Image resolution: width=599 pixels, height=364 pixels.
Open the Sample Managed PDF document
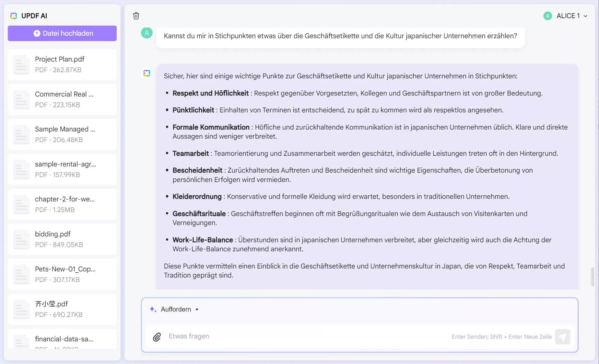coord(62,134)
